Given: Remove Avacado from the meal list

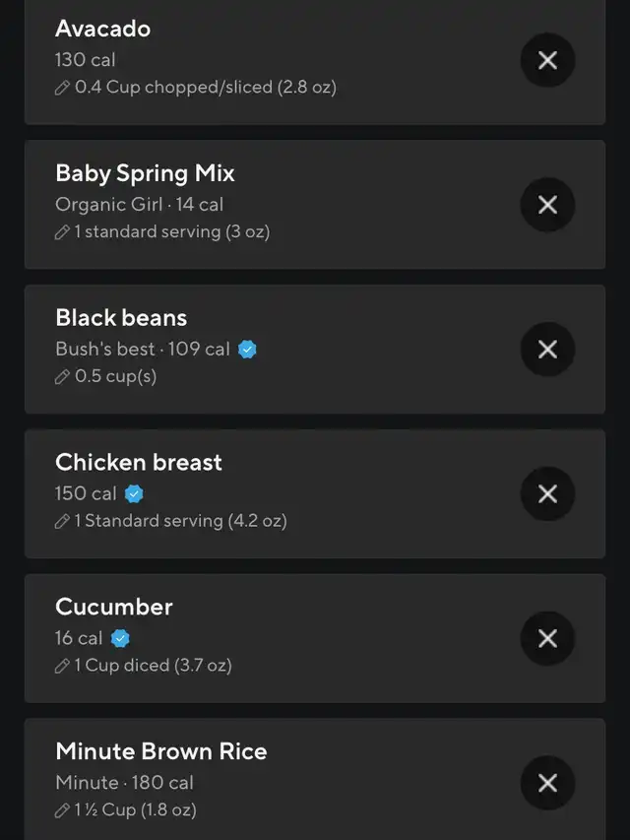Looking at the screenshot, I should [547, 60].
